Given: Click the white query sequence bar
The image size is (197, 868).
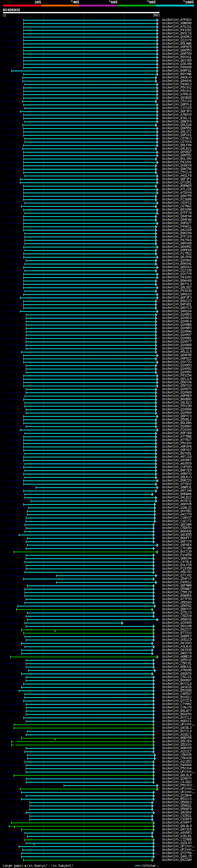Looking at the screenshot, I should 81,12.
